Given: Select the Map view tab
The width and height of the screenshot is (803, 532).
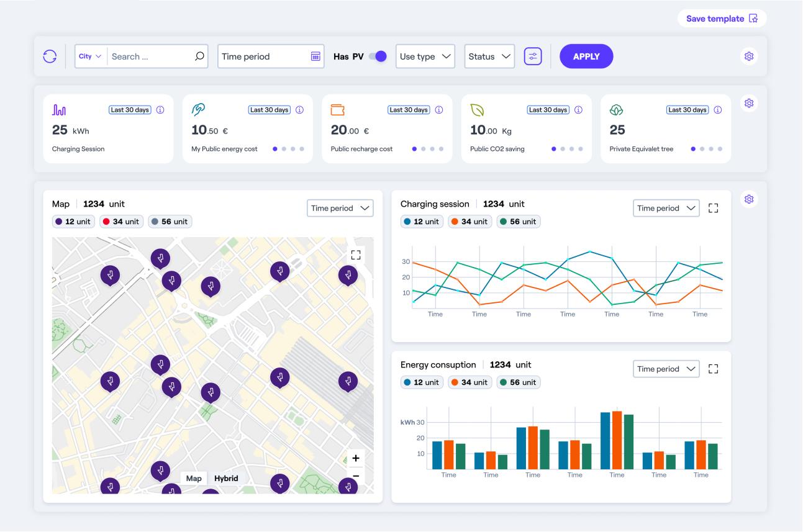Looking at the screenshot, I should click(194, 479).
